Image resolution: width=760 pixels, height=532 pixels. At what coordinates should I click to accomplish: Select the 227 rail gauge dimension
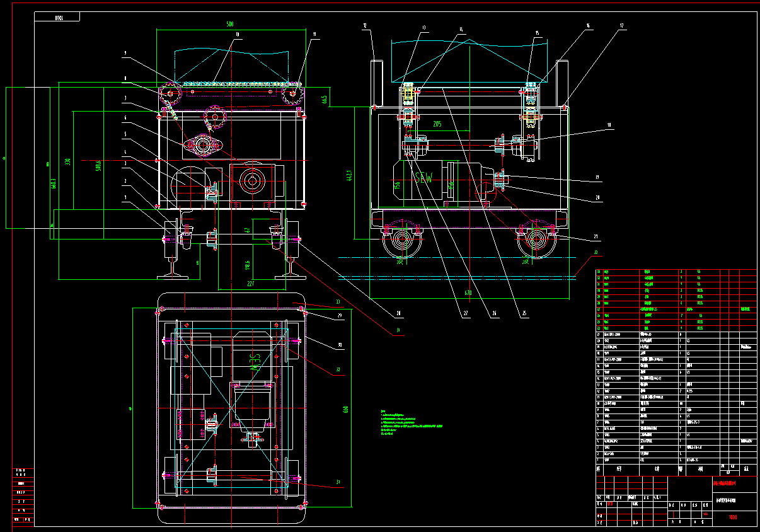[250, 284]
